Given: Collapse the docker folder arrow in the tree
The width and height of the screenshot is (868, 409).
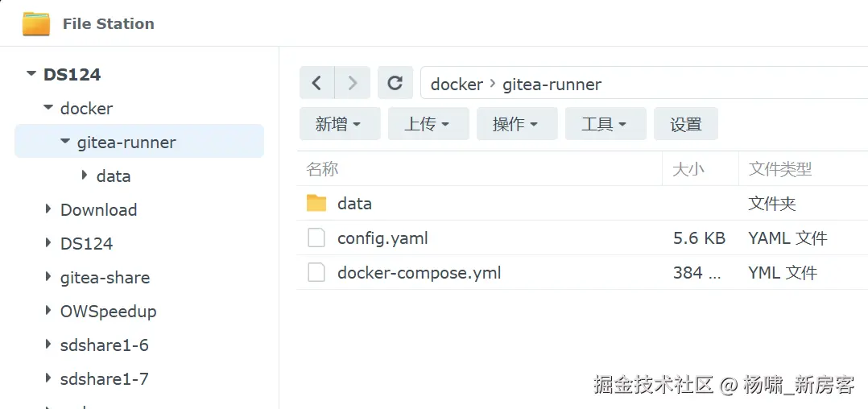Looking at the screenshot, I should [x=48, y=108].
